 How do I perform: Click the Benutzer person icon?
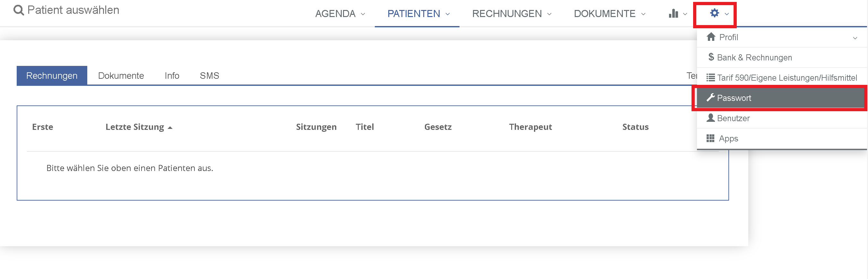coord(711,118)
